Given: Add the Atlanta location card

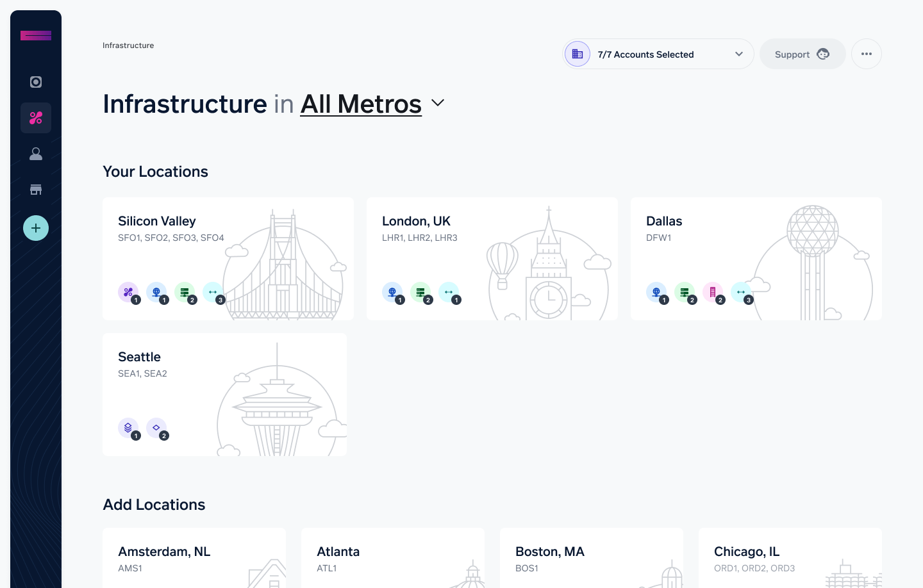Looking at the screenshot, I should tap(393, 558).
